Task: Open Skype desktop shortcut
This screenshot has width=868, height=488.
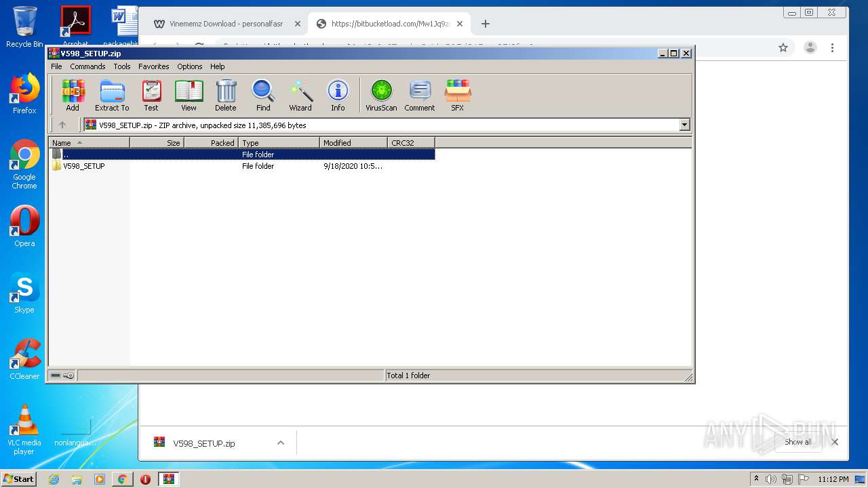Action: coord(24,293)
